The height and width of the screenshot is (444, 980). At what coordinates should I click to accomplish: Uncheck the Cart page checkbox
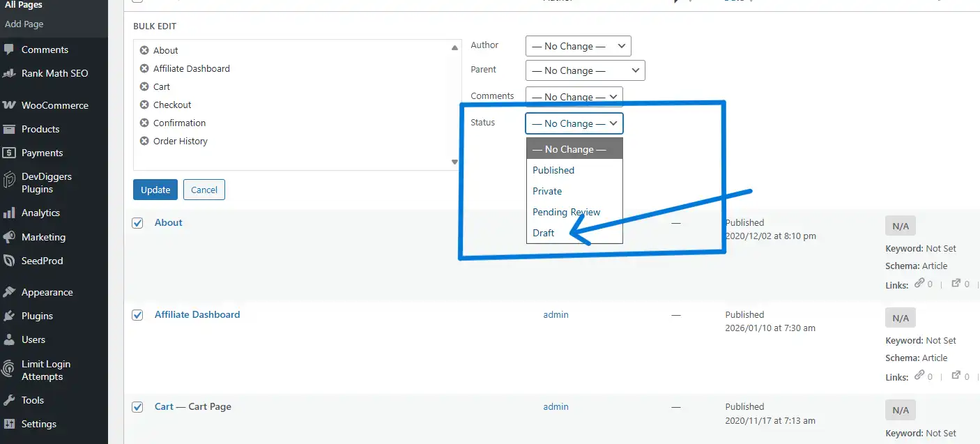click(x=138, y=407)
